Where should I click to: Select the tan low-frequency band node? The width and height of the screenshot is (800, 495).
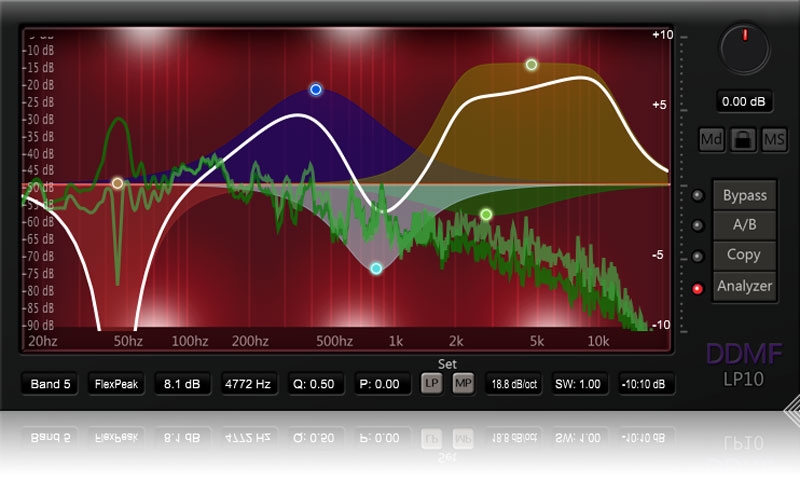(x=117, y=183)
